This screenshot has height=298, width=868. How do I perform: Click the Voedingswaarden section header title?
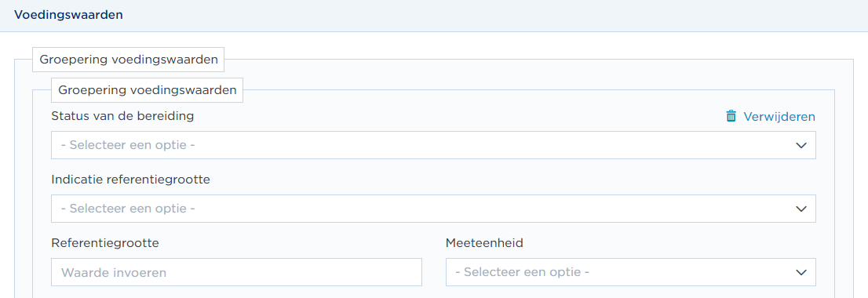click(x=68, y=15)
